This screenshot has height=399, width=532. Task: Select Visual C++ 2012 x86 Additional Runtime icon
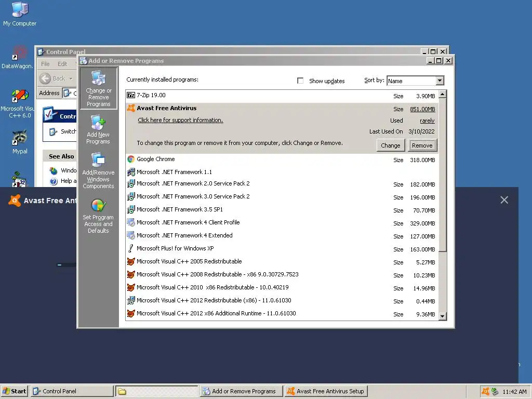(131, 313)
